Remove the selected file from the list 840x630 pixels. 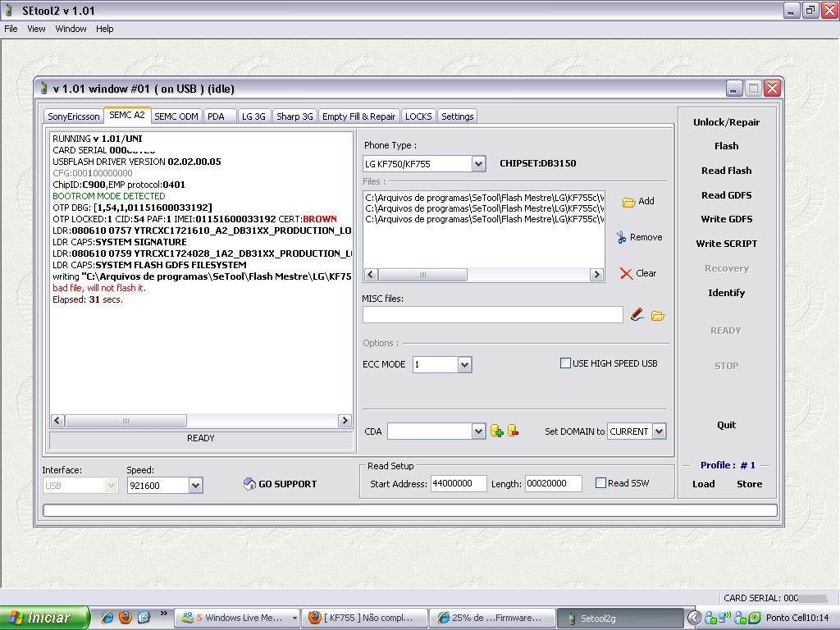(639, 237)
